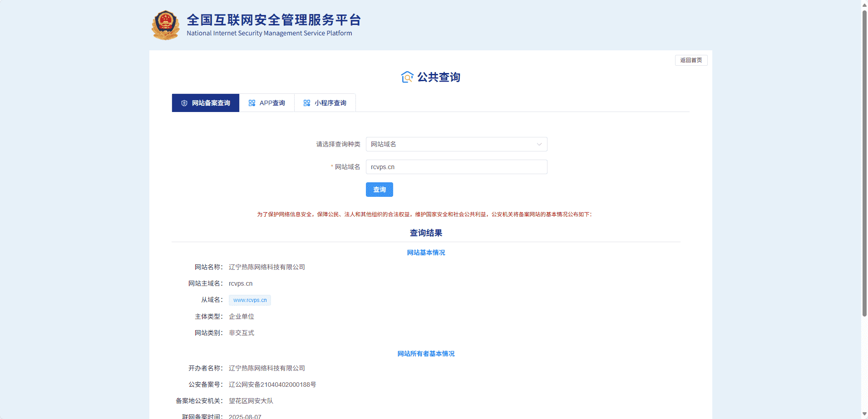This screenshot has height=419, width=868.
Task: Click the grid icon beside APP查询
Action: (252, 103)
